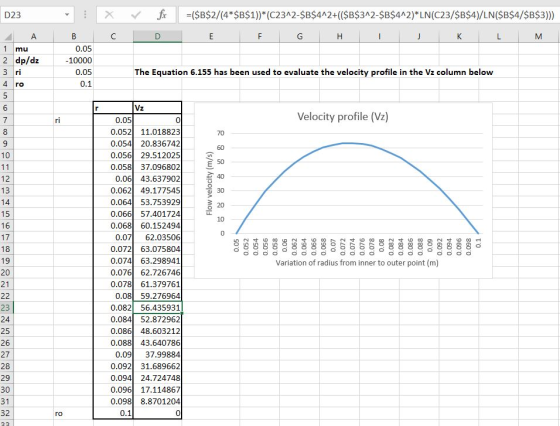Expand the Name Box dropdown arrow
Viewport: 560px width, 426px height.
(x=67, y=15)
